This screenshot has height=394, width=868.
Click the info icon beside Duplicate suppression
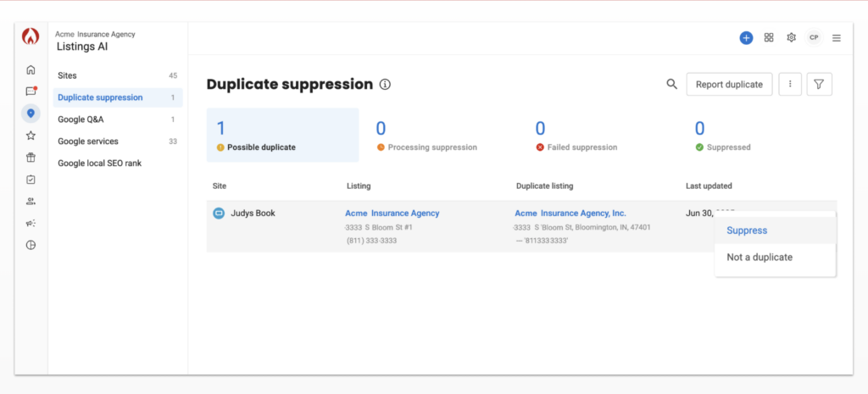(x=386, y=85)
